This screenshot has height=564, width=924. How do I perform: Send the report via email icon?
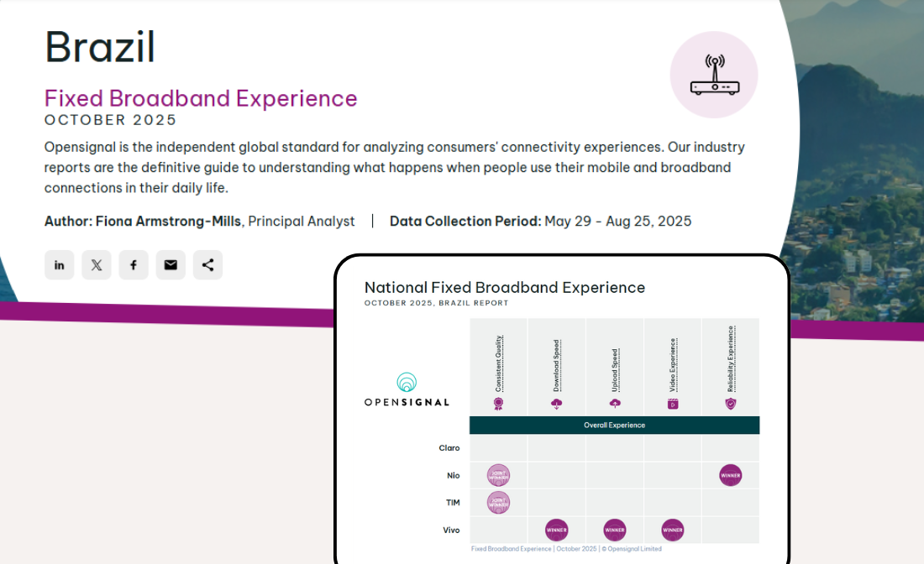pos(171,265)
